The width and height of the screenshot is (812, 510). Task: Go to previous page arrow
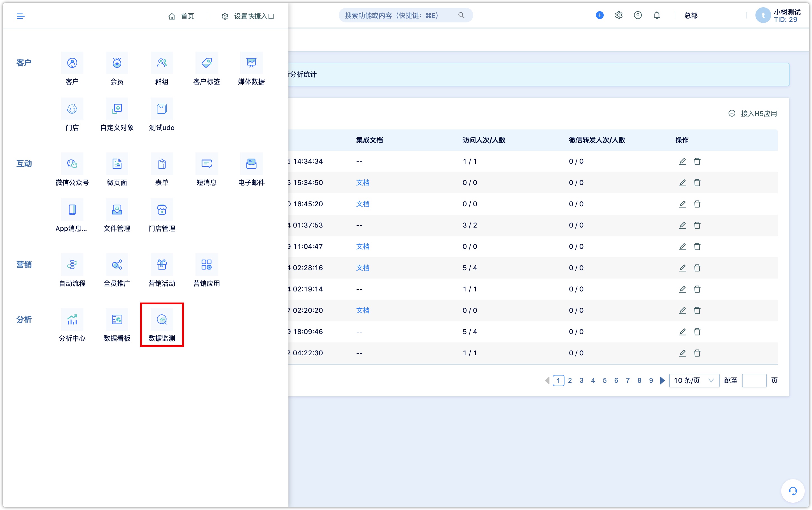pyautogui.click(x=547, y=381)
